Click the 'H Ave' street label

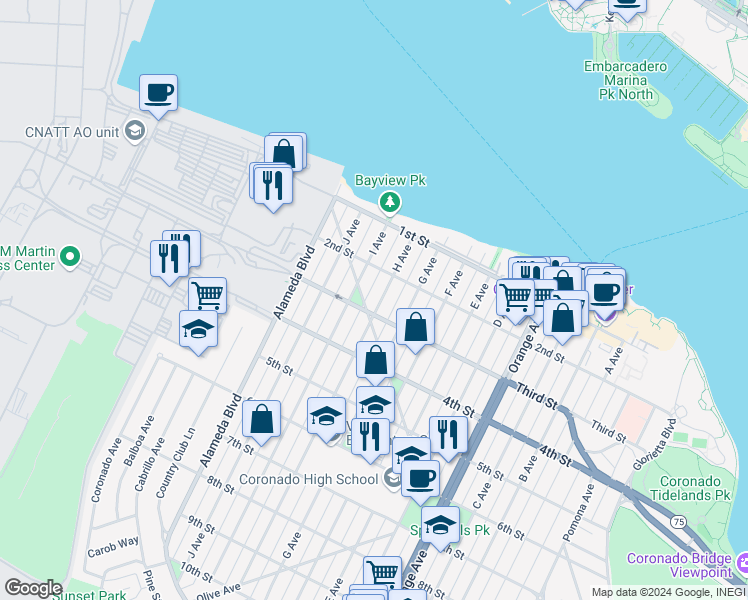[402, 258]
